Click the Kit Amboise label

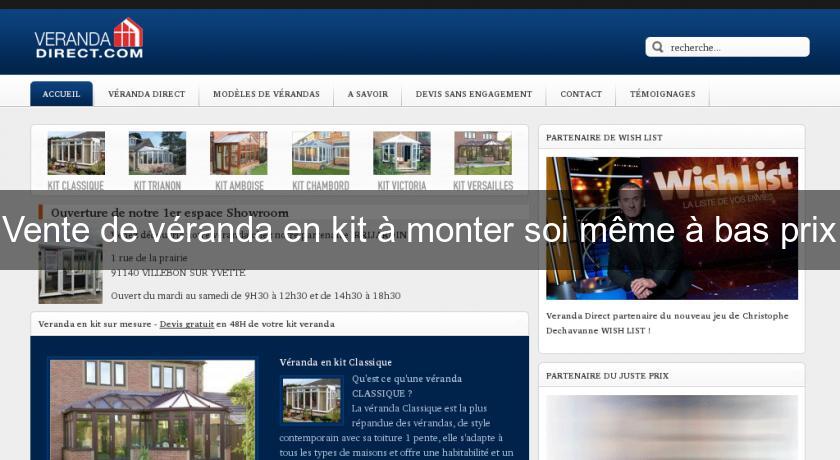(239, 185)
